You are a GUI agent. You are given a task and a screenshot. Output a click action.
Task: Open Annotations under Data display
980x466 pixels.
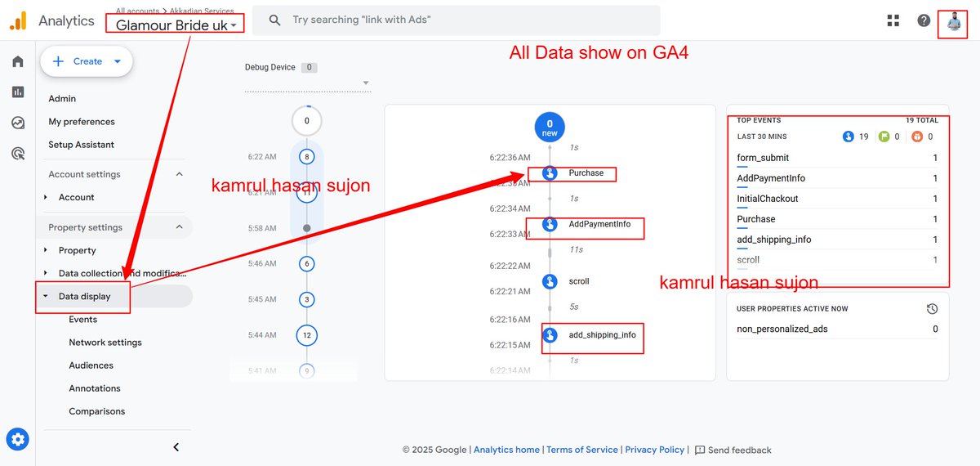95,388
